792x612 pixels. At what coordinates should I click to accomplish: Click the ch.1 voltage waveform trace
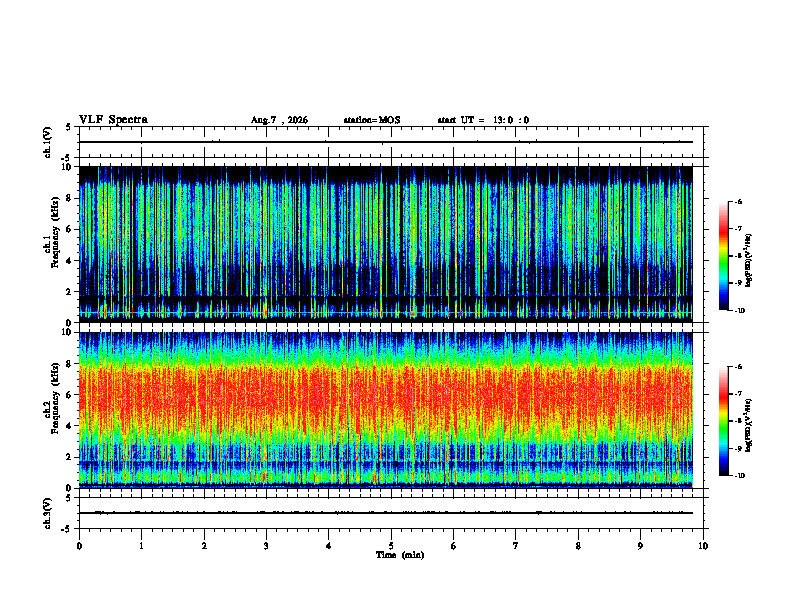tap(386, 142)
